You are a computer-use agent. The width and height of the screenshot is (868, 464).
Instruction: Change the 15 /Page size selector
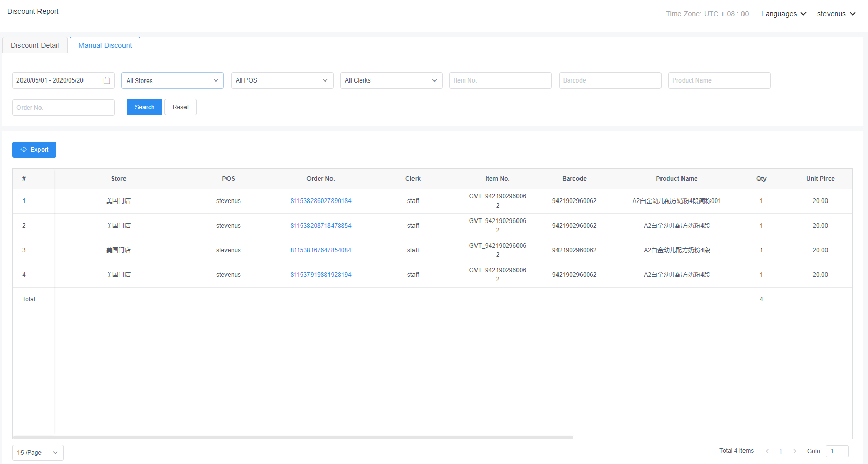point(37,453)
